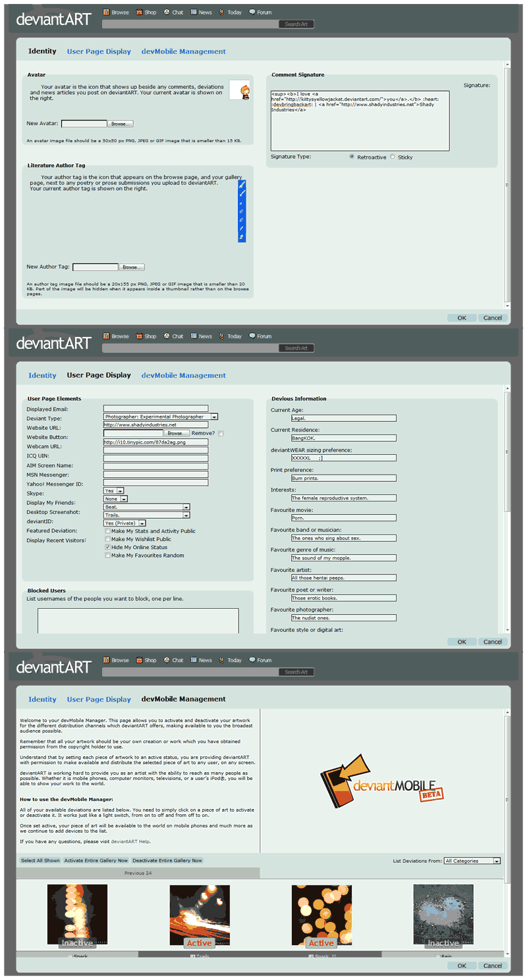Viewport: 527px width, 980px height.
Task: Switch to User Page Display tab above Avatar section
Action: 99,51
